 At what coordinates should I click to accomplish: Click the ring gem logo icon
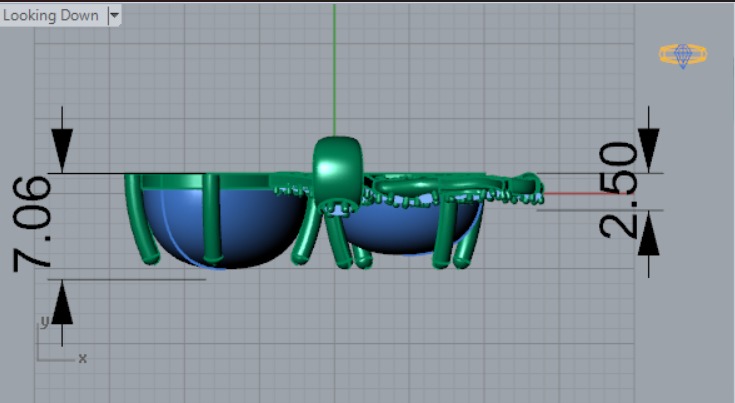(683, 55)
